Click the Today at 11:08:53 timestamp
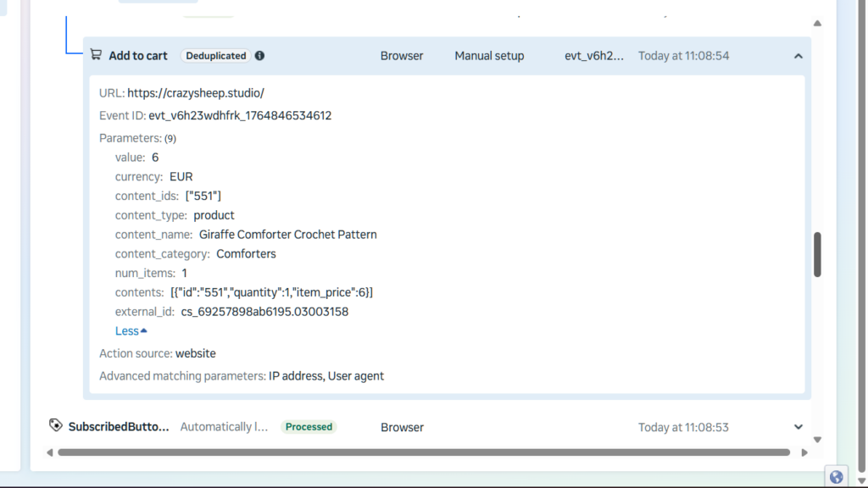 [683, 427]
